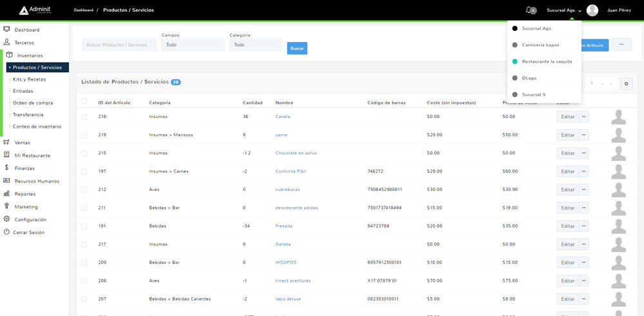644x316 pixels.
Task: Open Kits y Recetas in sidebar
Action: (x=30, y=79)
